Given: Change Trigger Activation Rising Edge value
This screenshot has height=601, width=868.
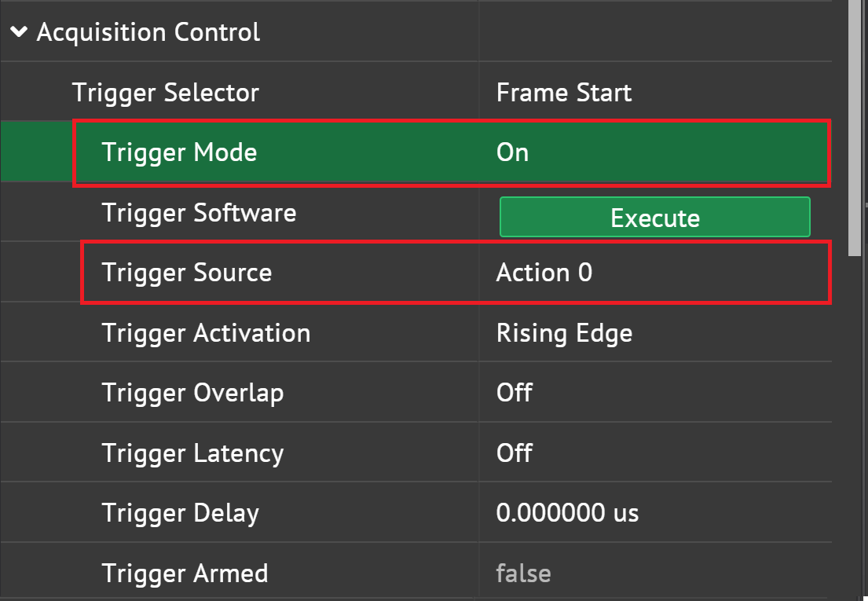Looking at the screenshot, I should click(x=564, y=333).
